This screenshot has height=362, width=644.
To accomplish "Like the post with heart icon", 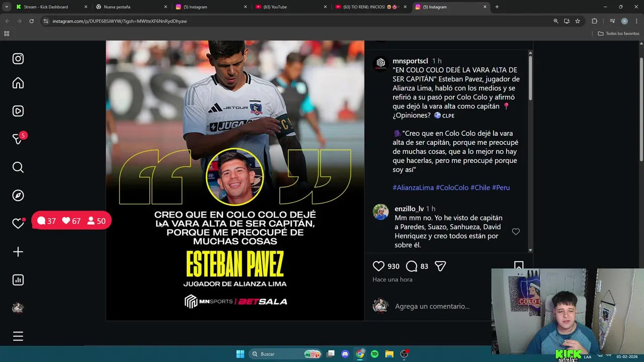I will point(378,266).
